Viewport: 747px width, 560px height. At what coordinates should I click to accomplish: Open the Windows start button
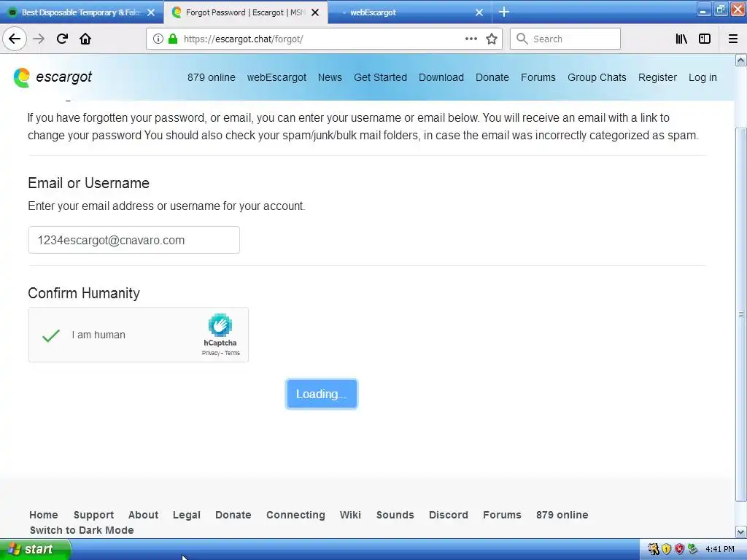click(35, 549)
